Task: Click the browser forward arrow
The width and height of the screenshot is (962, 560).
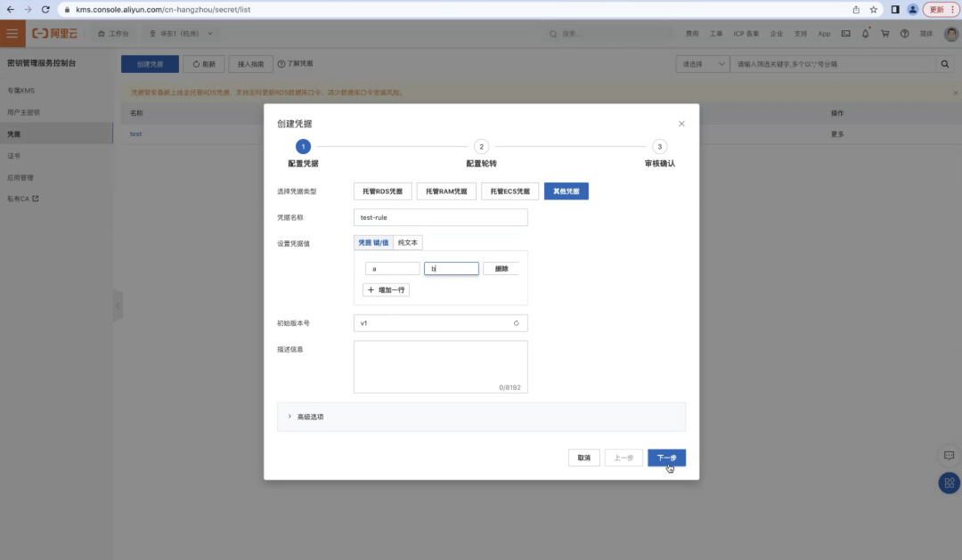Action: click(28, 9)
